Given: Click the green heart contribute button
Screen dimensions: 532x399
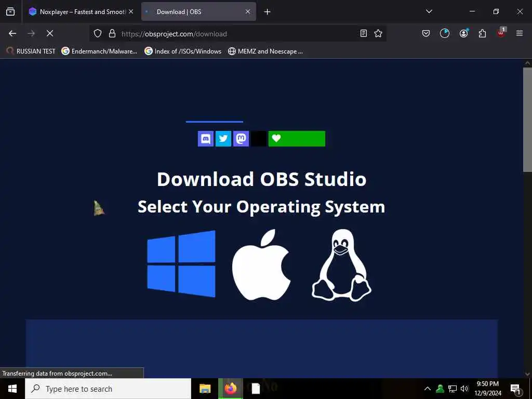Looking at the screenshot, I should [297, 139].
